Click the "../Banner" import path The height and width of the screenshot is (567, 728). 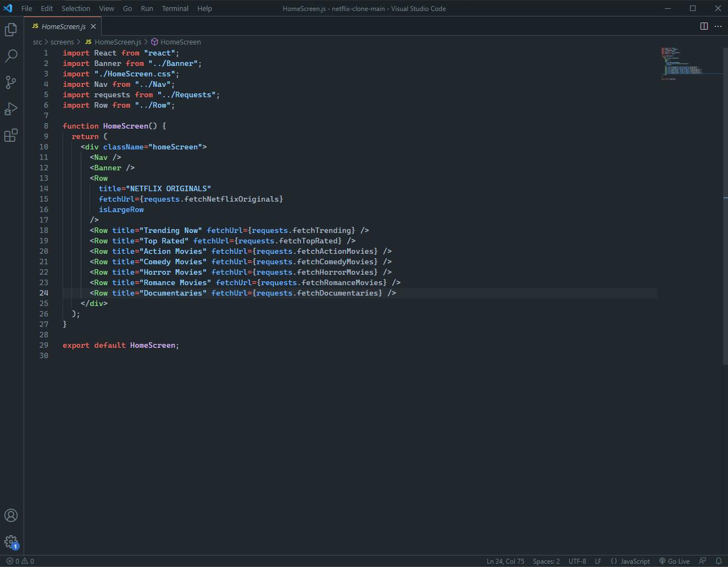[173, 63]
